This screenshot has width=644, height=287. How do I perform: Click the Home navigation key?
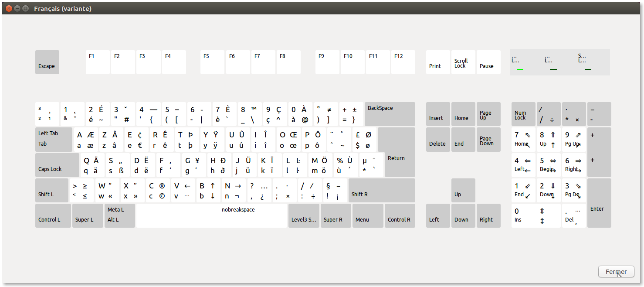click(463, 114)
